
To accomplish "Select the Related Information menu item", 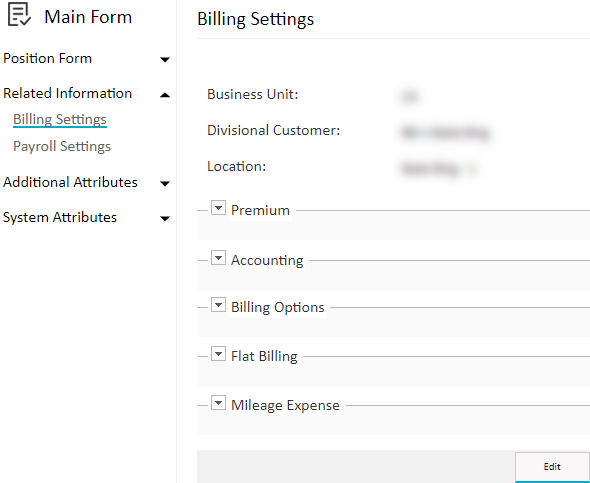I will [x=67, y=93].
